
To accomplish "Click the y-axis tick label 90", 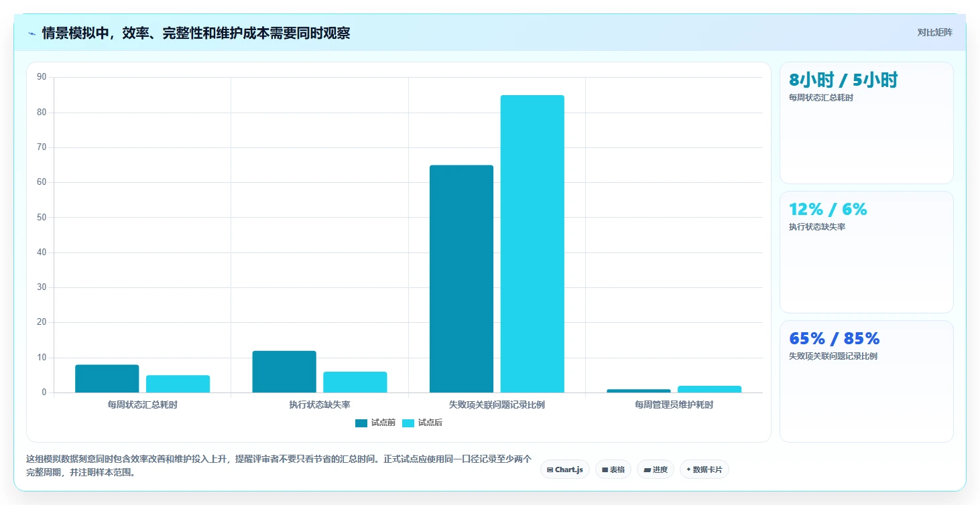I will 42,77.
